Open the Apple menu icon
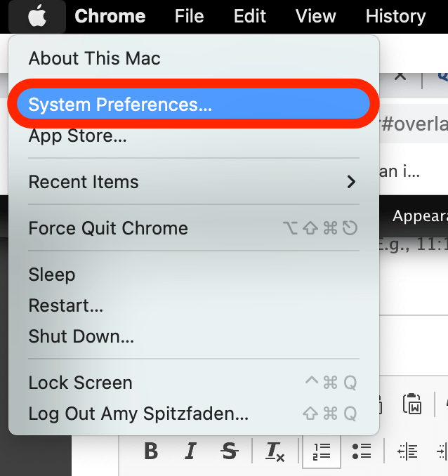Image resolution: width=448 pixels, height=476 pixels. (37, 16)
